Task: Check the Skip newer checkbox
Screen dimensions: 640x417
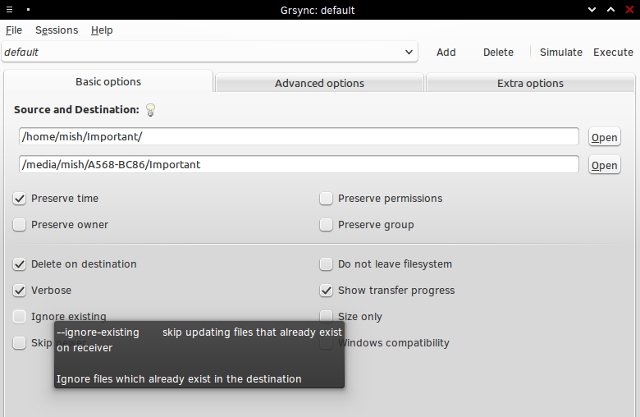Action: click(x=19, y=343)
